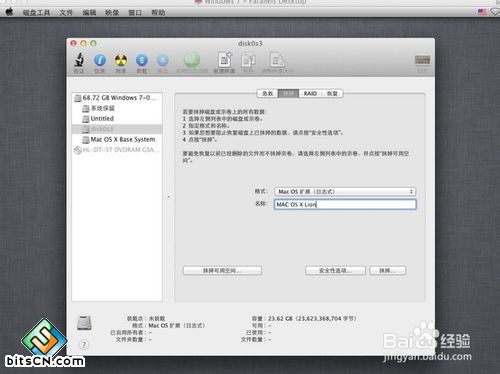Click the round question mark help button

(84, 344)
